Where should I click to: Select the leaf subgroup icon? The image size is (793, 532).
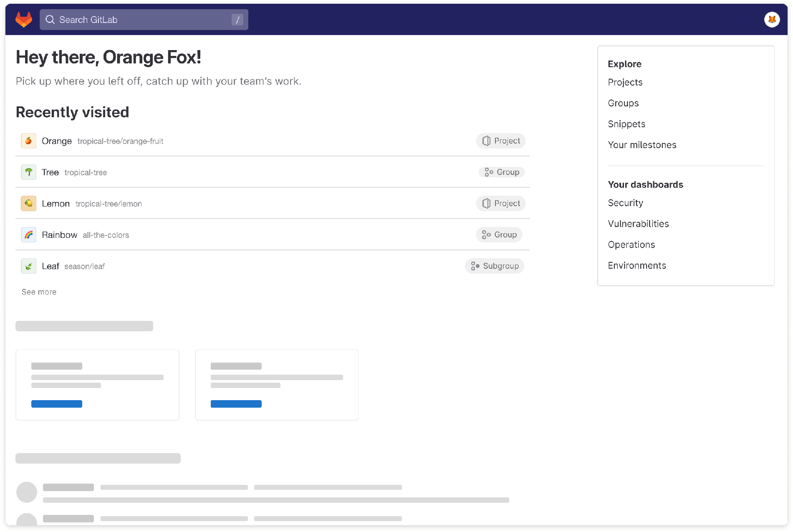click(28, 266)
